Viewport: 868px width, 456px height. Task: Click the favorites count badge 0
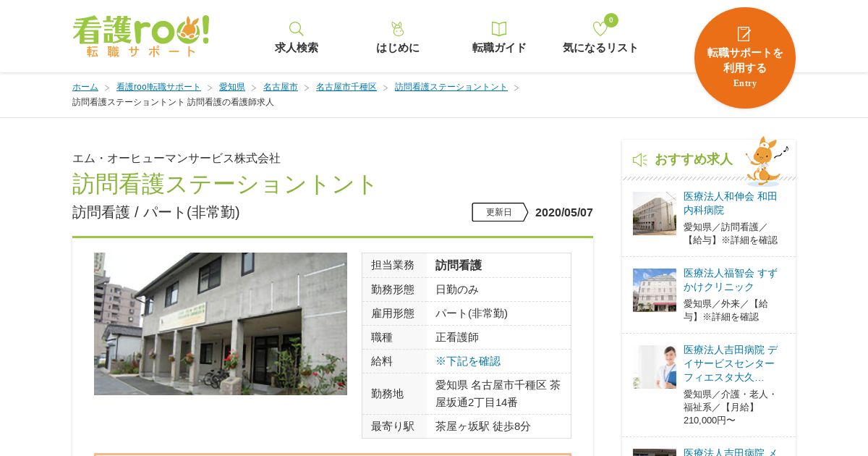click(x=611, y=20)
